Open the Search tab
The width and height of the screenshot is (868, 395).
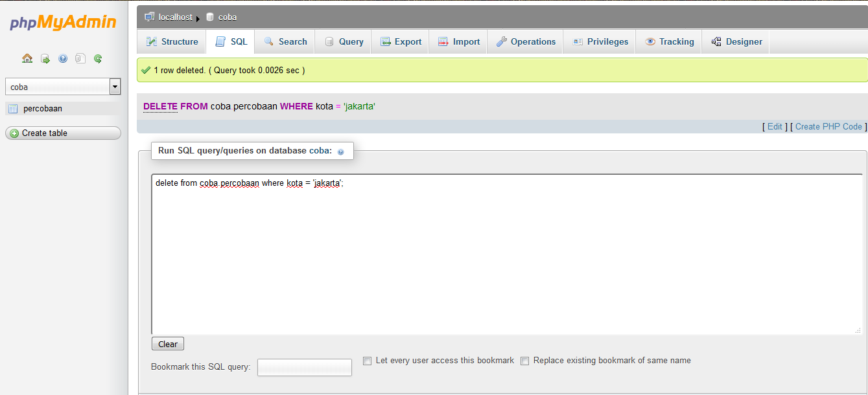point(285,41)
